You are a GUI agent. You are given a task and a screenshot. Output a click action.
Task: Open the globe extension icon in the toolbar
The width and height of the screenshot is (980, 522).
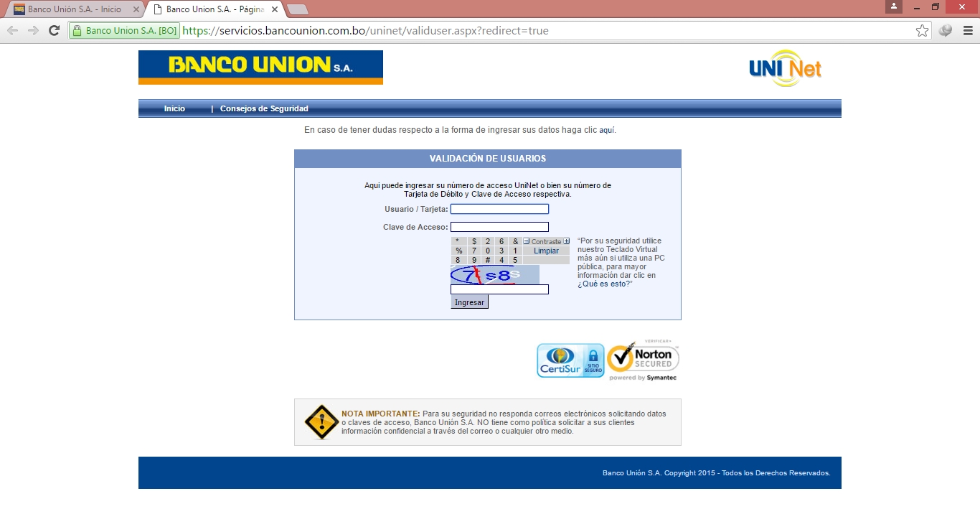[x=946, y=30]
